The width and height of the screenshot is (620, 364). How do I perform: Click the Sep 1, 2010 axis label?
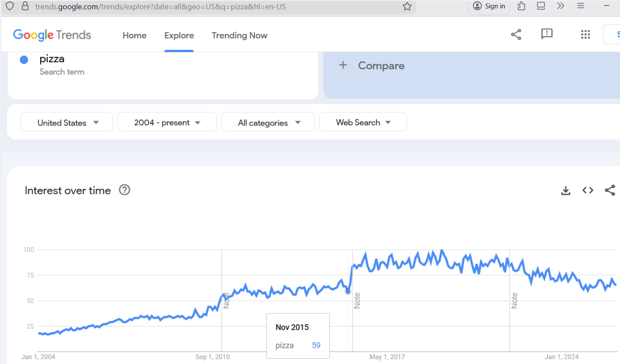tap(213, 357)
